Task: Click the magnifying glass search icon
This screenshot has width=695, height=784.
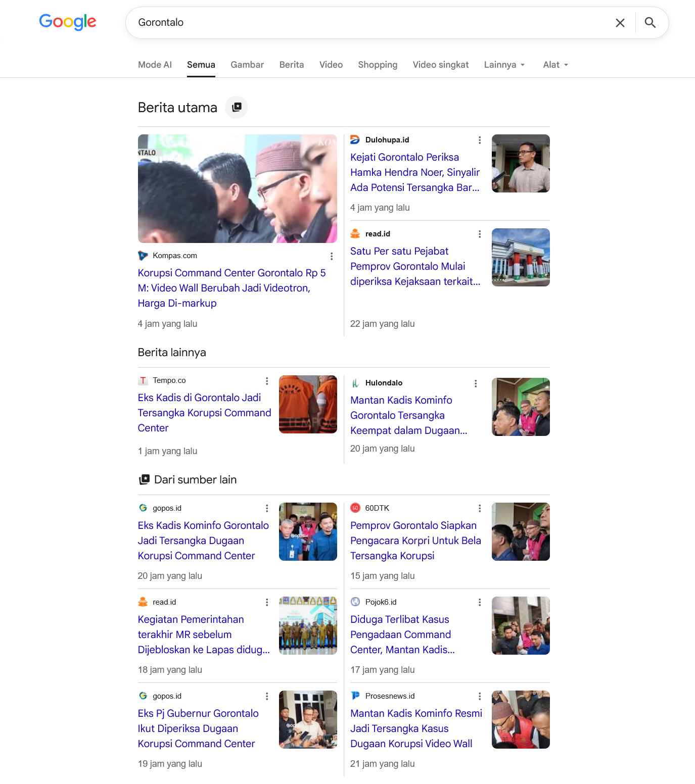Action: click(x=651, y=23)
